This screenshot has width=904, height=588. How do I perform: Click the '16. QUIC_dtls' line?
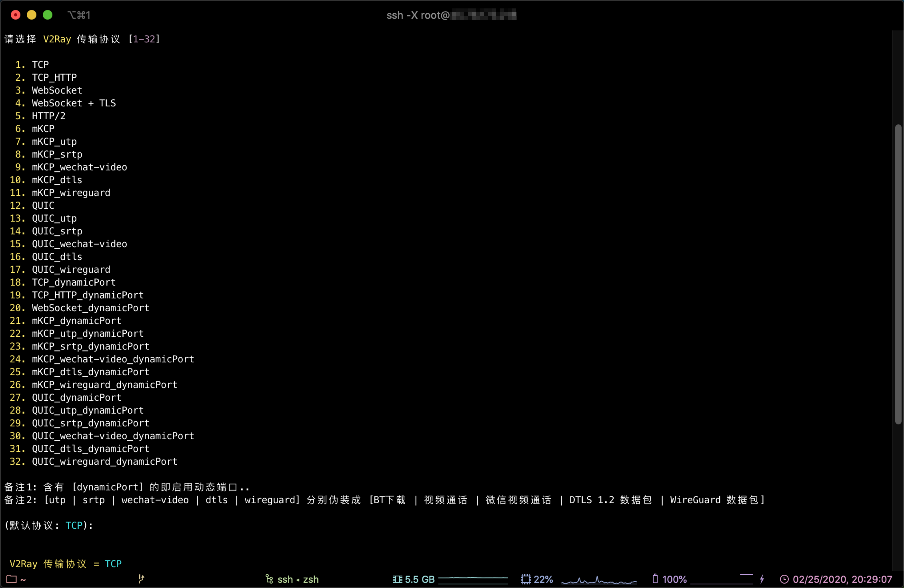coord(46,257)
